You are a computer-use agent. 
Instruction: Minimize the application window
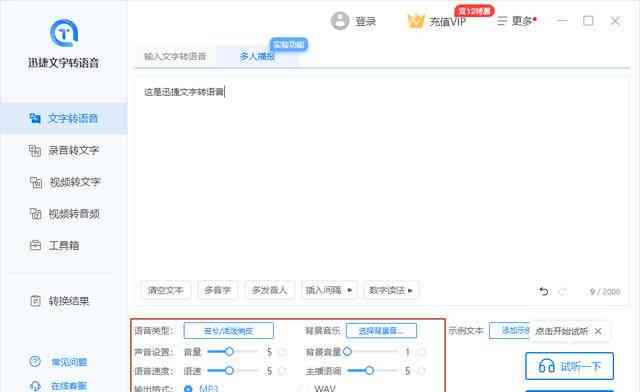pos(562,20)
